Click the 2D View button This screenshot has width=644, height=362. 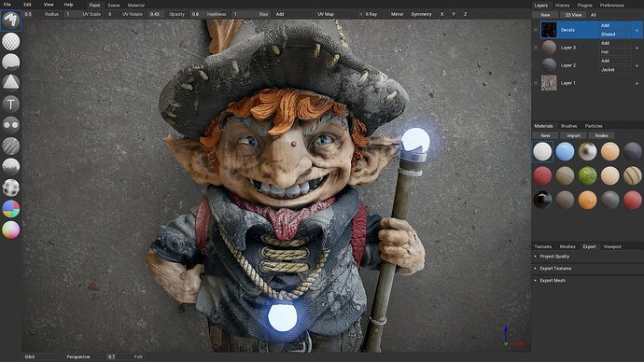pos(573,15)
